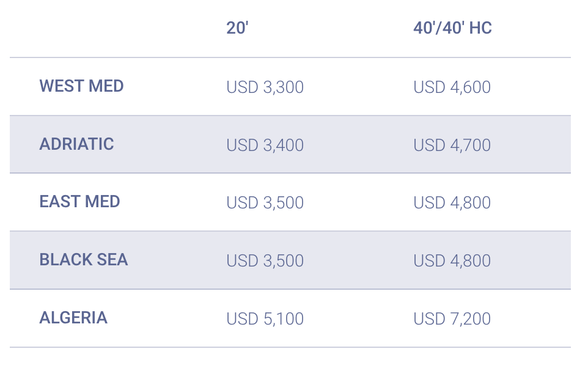Screen dimensions: 588x368
Task: Click BLACK SEA 20' price USD 3,500
Action: tap(265, 261)
